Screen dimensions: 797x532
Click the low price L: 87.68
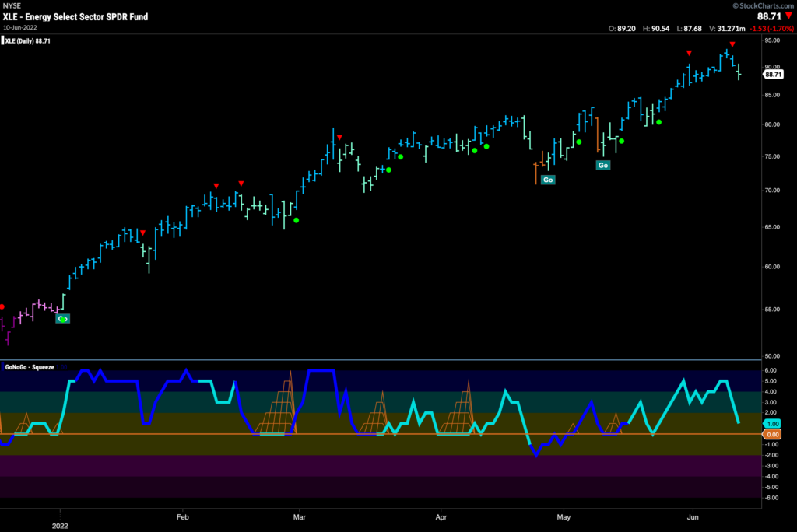coord(690,29)
